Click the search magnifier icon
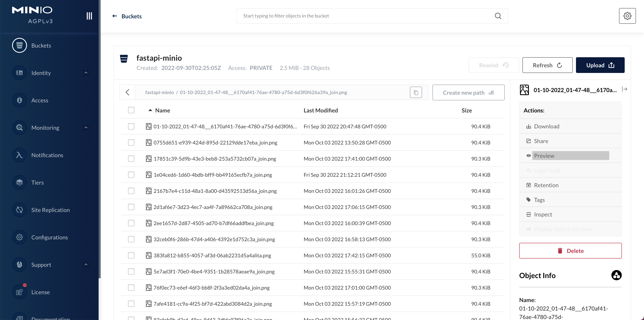The width and height of the screenshot is (644, 320). [498, 16]
